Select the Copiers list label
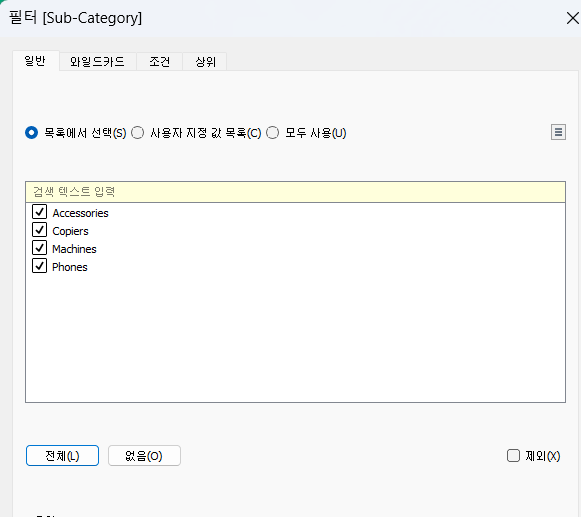This screenshot has width=581, height=517. [x=70, y=231]
